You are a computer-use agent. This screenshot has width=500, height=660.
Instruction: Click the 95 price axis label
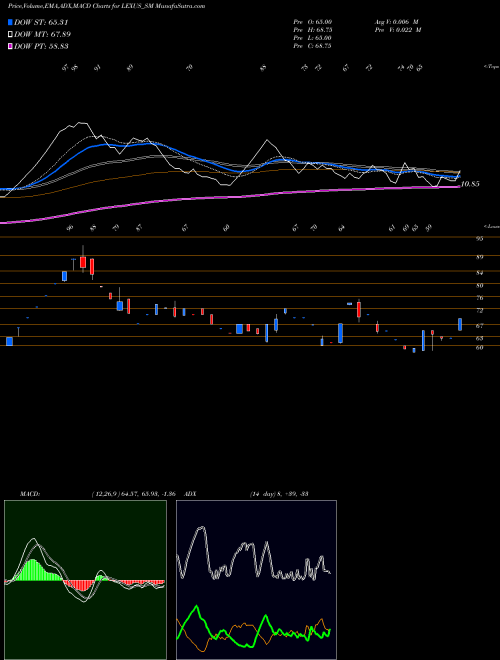pyautogui.click(x=479, y=239)
